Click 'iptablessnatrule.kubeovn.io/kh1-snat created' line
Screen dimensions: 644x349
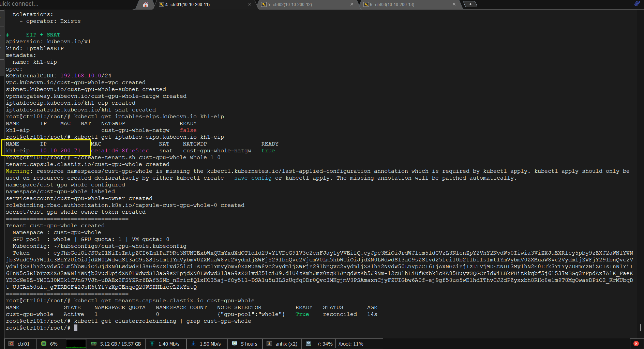click(x=81, y=110)
